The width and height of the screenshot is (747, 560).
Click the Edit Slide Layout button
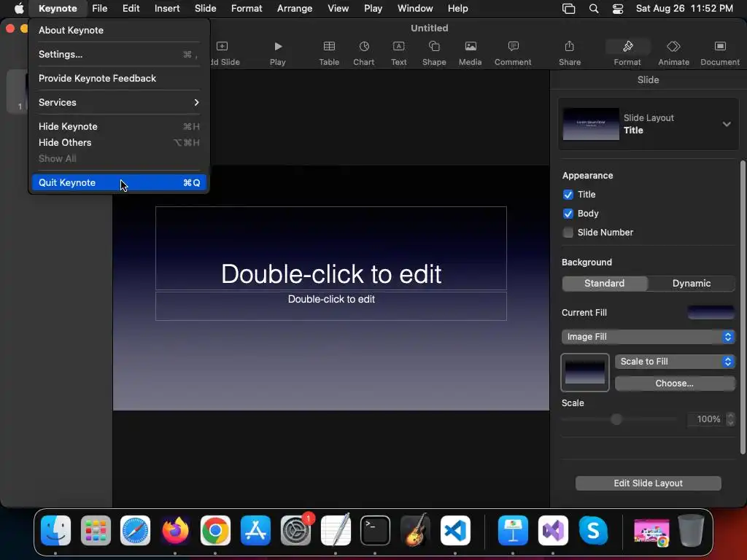coord(648,483)
